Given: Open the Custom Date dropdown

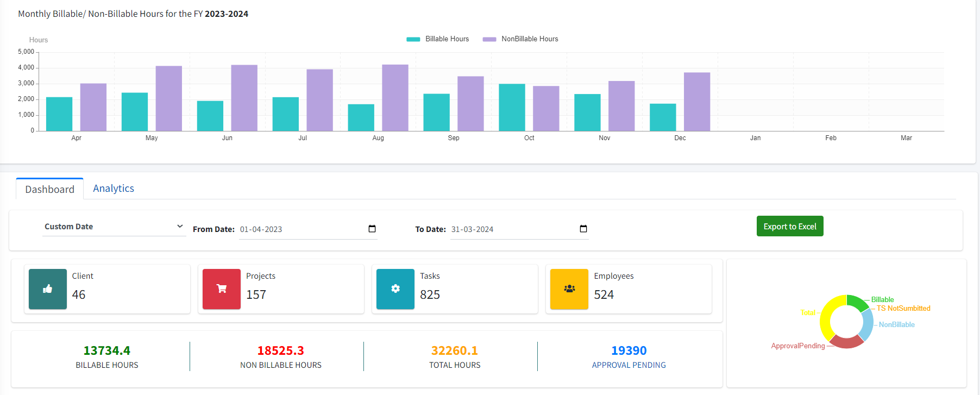Looking at the screenshot, I should click(114, 227).
